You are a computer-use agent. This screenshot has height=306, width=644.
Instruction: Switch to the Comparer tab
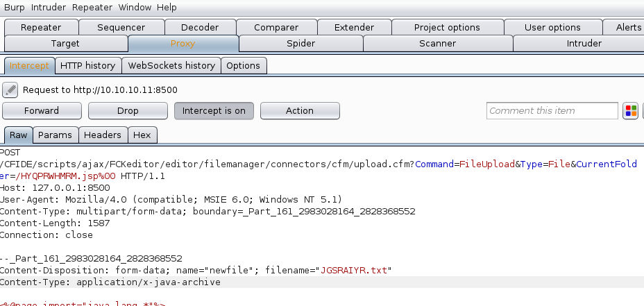(276, 28)
